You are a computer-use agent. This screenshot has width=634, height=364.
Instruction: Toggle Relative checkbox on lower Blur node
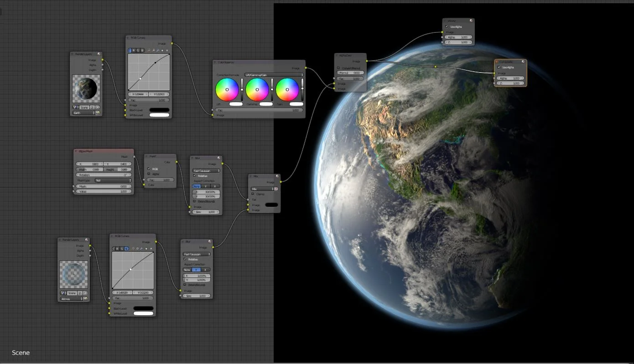(185, 259)
